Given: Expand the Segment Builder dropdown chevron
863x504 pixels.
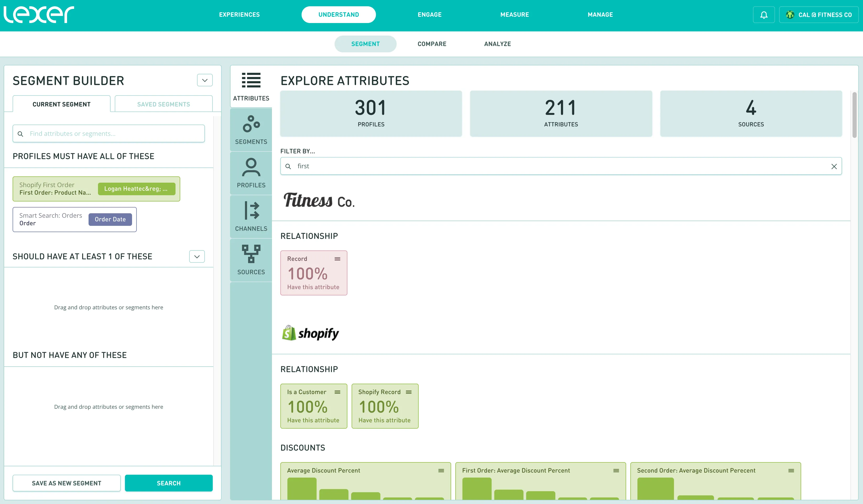Looking at the screenshot, I should [205, 80].
